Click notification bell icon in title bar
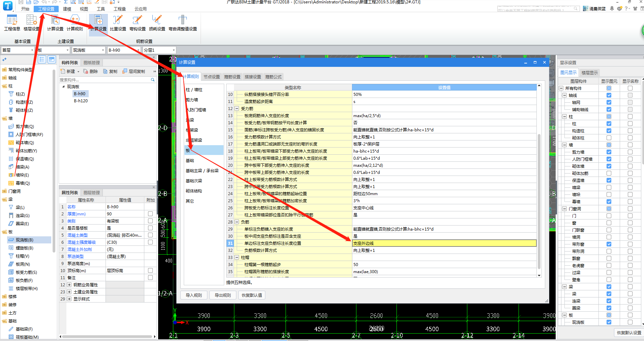644x341 pixels. [612, 8]
